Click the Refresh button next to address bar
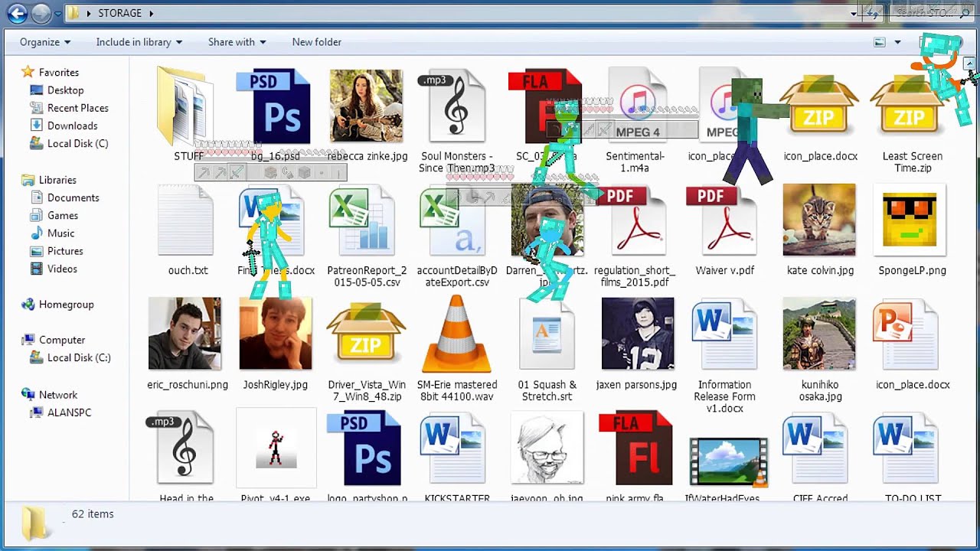The width and height of the screenshot is (980, 551). [871, 13]
